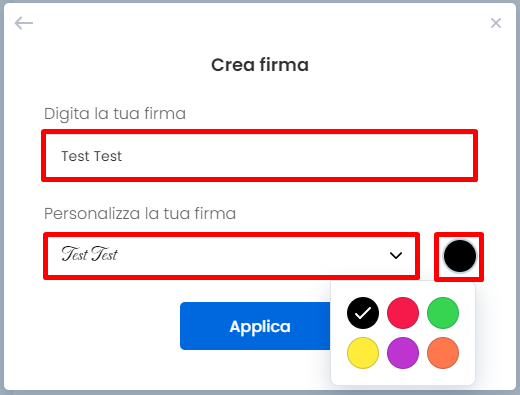This screenshot has height=395, width=520.
Task: Choose the purple signature color
Action: 403,353
